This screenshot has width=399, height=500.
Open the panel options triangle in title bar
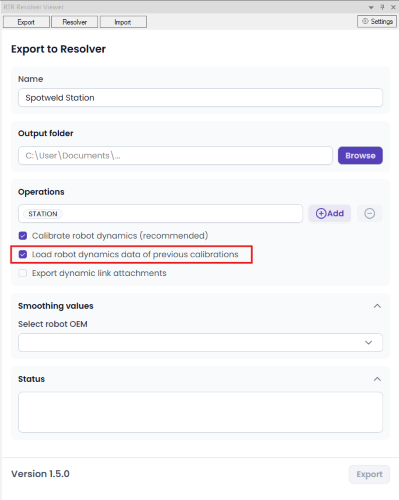click(x=371, y=7)
